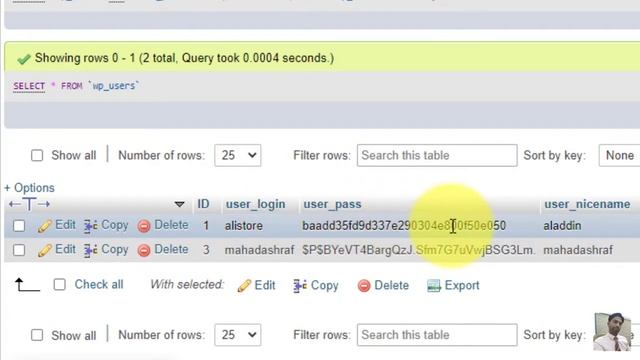Click ID cell value 3

click(206, 250)
